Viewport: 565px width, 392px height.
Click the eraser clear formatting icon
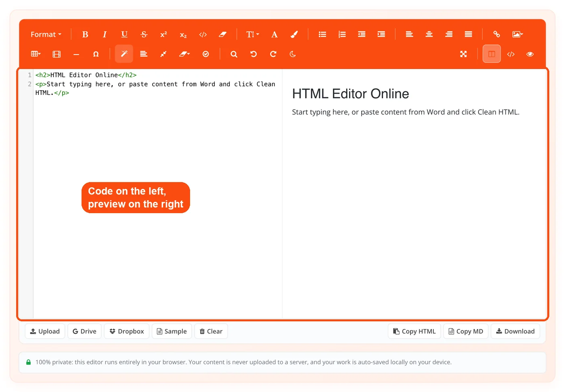222,34
